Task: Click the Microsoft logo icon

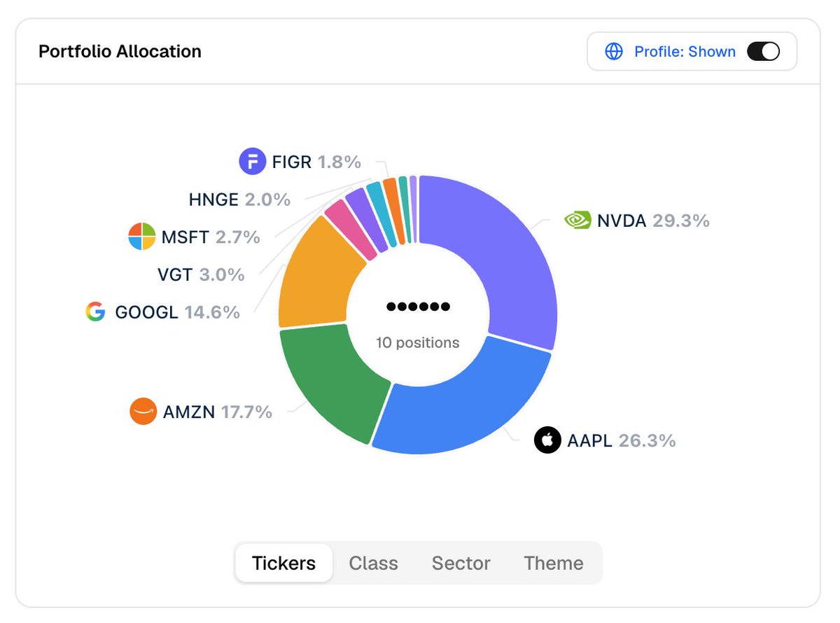Action: pos(141,237)
